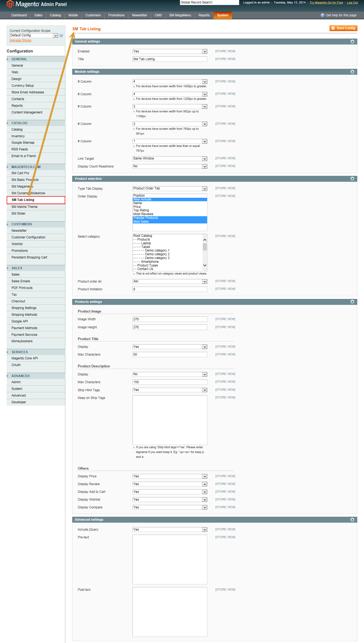The height and width of the screenshot is (643, 364).
Task: Collapse the Products settings section icon
Action: 352,302
